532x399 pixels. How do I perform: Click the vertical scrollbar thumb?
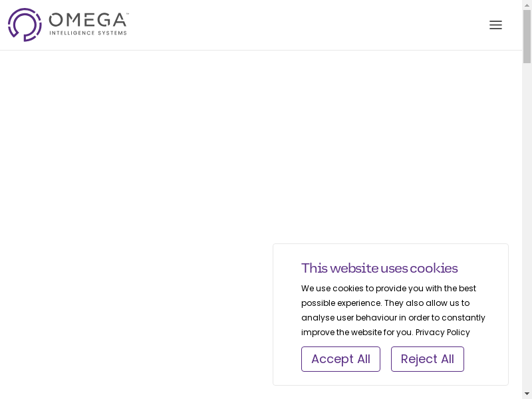(527, 37)
